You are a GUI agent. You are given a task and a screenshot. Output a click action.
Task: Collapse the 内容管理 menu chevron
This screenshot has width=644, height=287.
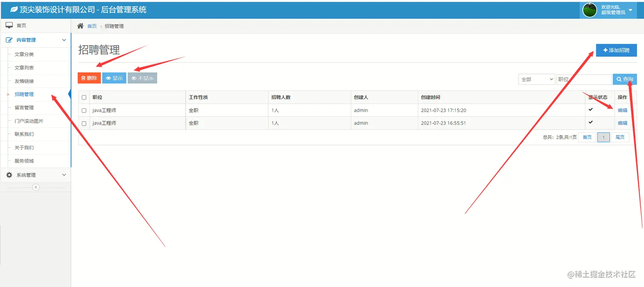[64, 40]
